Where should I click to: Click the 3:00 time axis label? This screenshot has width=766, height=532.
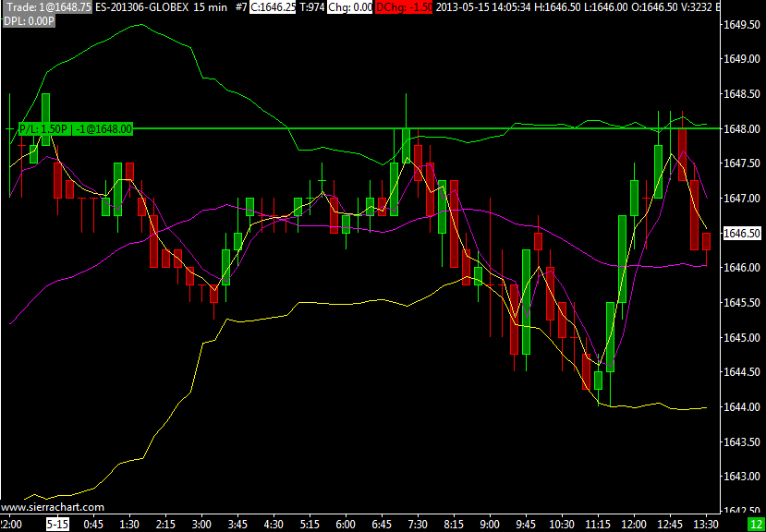[x=201, y=524]
